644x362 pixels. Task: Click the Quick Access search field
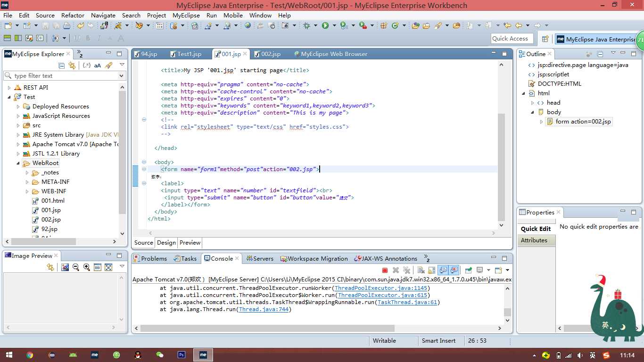click(x=512, y=39)
